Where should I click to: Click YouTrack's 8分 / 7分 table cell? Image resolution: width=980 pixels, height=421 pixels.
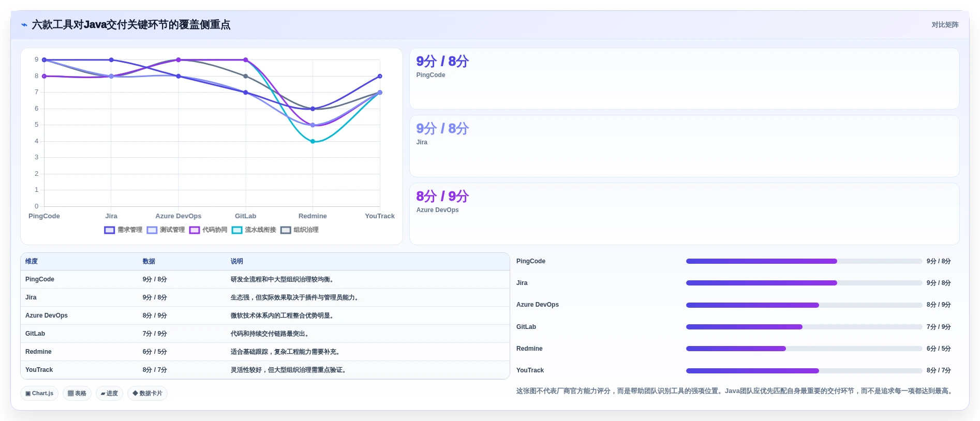click(x=155, y=370)
